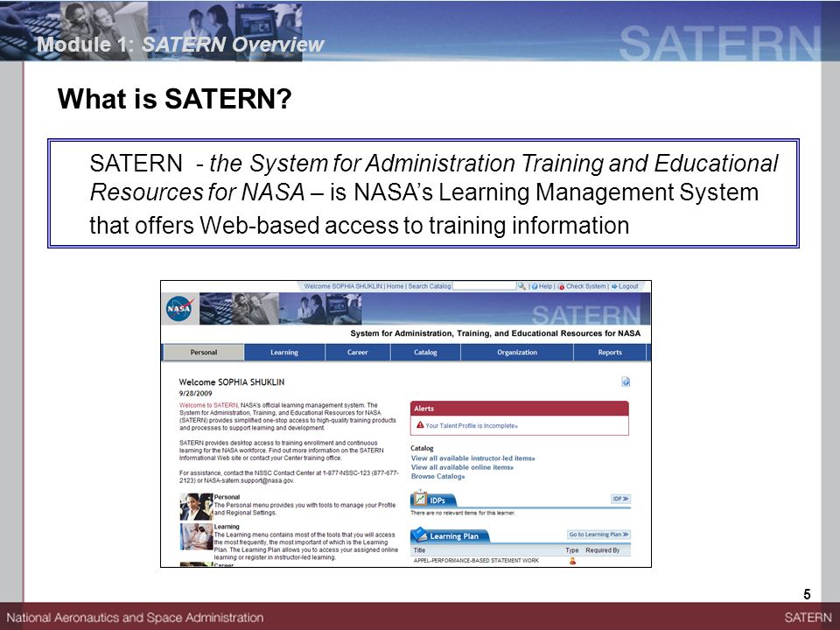Open the page help icon right of Welcome heading
This screenshot has height=630, width=840.
[x=625, y=381]
